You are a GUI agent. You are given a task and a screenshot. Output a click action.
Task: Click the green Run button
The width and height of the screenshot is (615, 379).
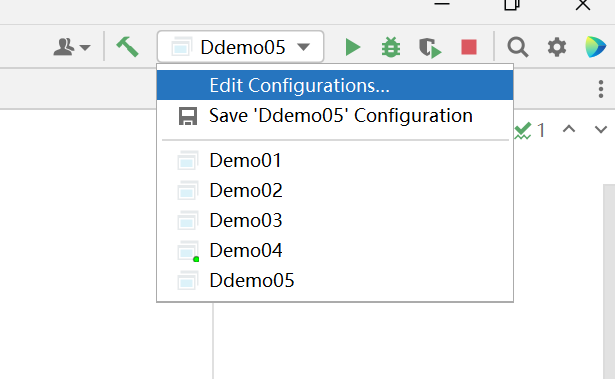click(x=353, y=47)
